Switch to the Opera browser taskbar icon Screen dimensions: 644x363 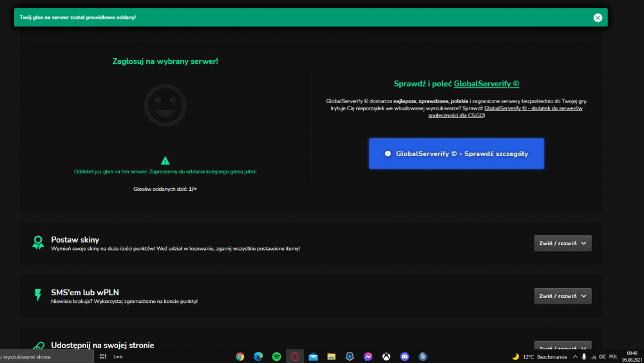point(295,357)
